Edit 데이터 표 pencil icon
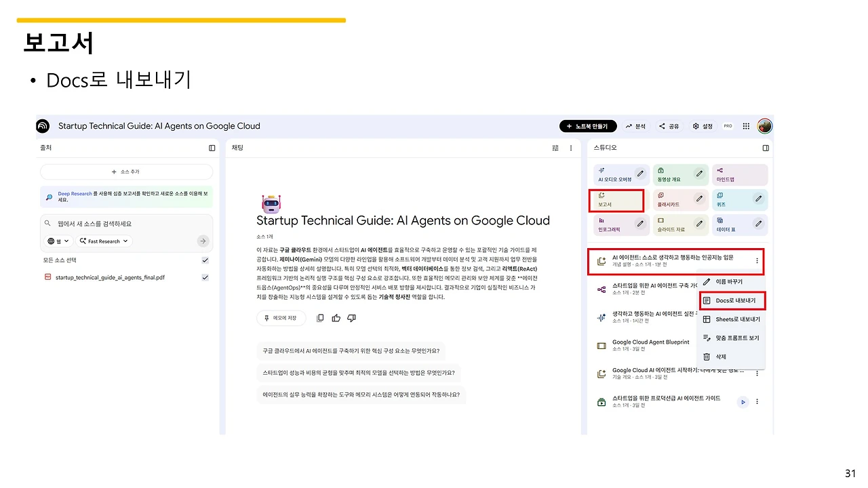Image resolution: width=868 pixels, height=488 pixels. pyautogui.click(x=759, y=225)
